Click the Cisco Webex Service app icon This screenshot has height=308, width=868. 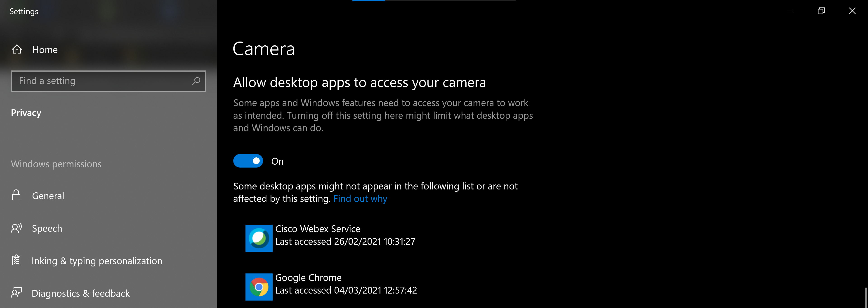coord(259,238)
